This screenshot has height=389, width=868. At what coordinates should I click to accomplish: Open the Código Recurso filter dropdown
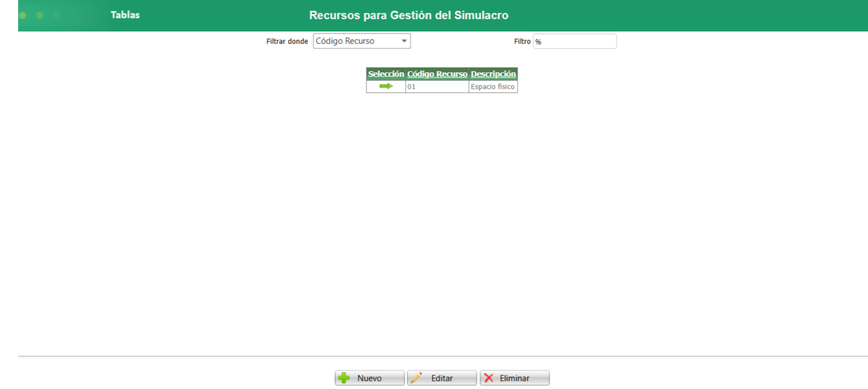click(362, 41)
